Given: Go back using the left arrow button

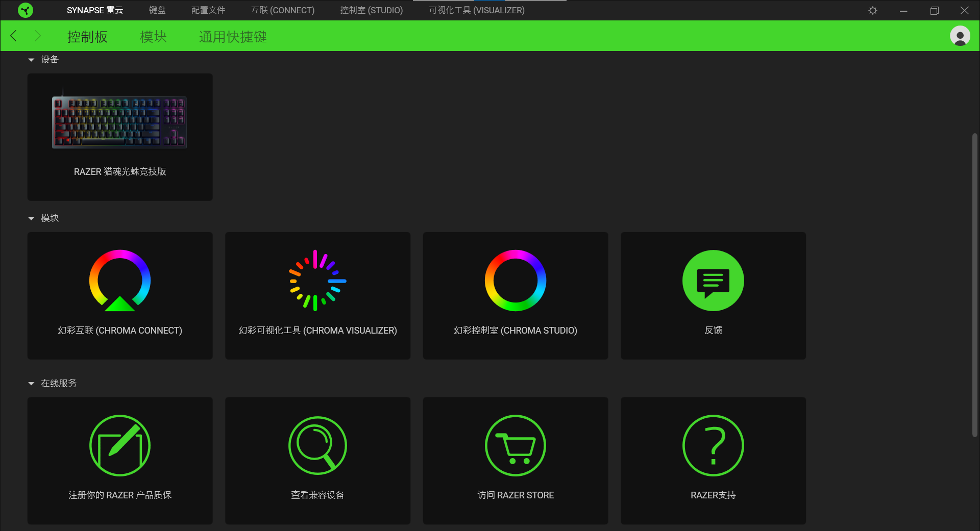Looking at the screenshot, I should (14, 36).
